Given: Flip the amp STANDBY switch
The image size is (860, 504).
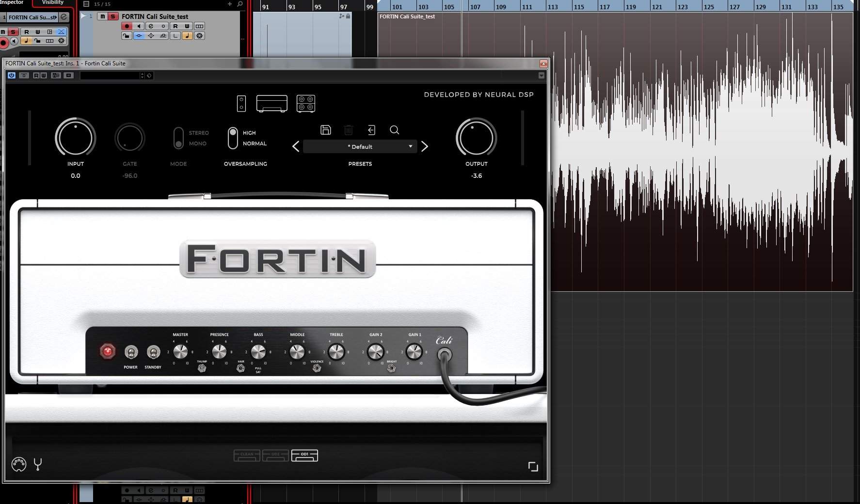Looking at the screenshot, I should click(153, 352).
